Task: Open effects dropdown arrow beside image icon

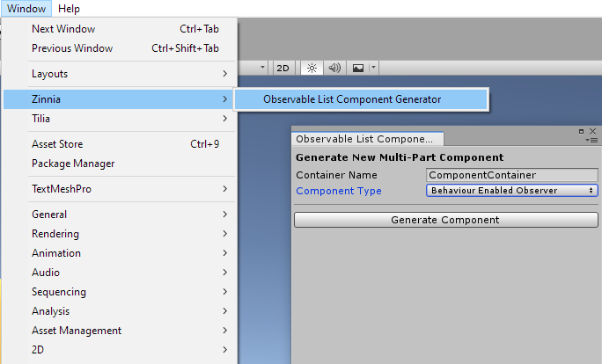Action: point(373,68)
